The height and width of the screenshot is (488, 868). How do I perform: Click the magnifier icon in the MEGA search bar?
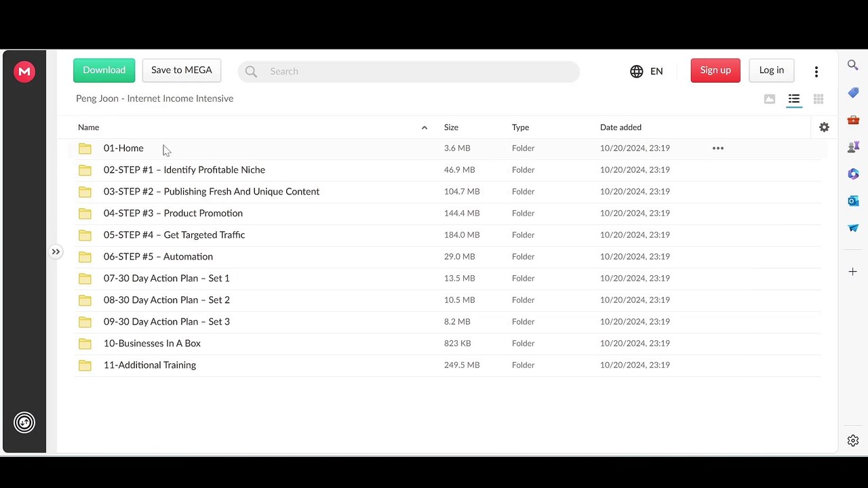pyautogui.click(x=251, y=71)
